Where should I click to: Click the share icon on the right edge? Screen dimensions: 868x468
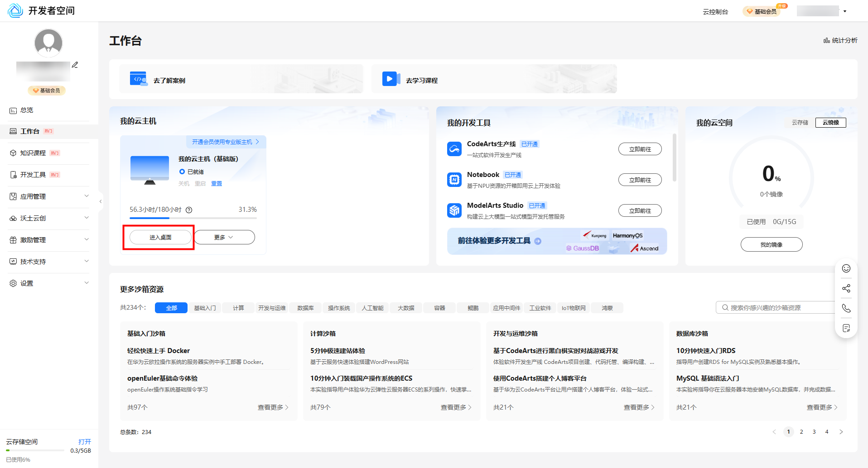(x=846, y=288)
